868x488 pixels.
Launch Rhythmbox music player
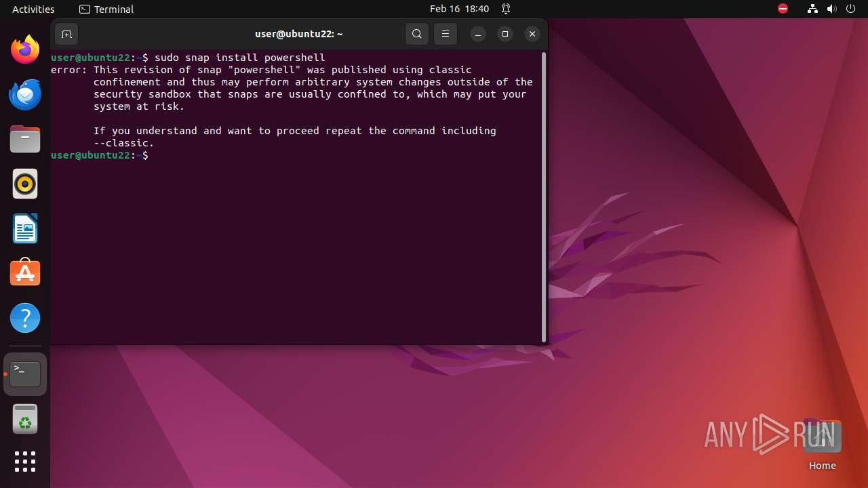point(25,184)
